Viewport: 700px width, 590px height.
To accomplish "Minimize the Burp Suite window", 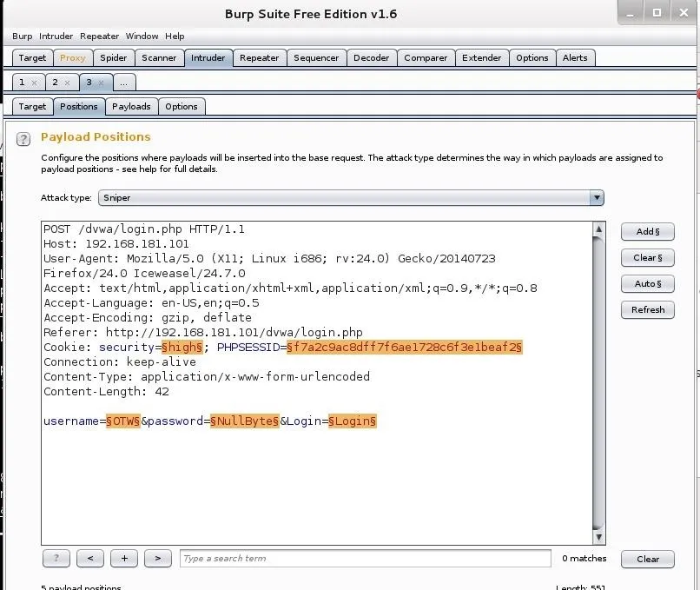I will pos(630,12).
